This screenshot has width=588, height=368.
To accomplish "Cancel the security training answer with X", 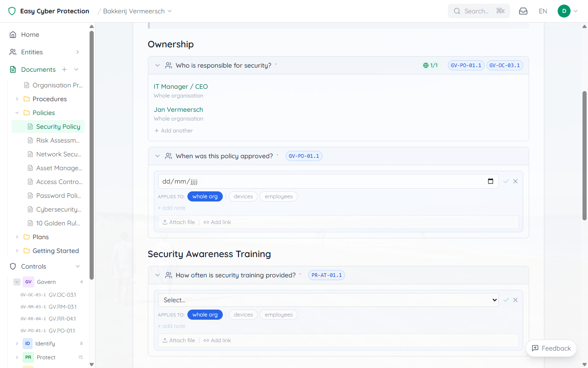I will tap(515, 300).
